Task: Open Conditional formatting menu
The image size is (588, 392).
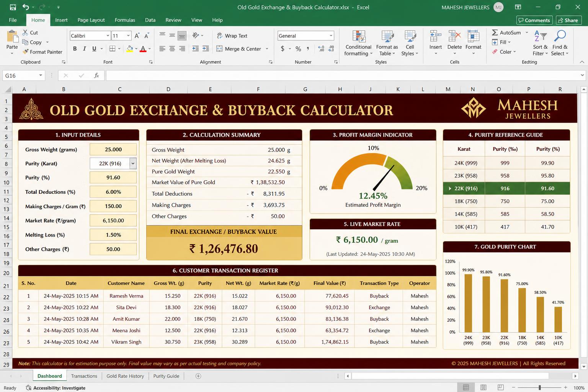Action: pyautogui.click(x=358, y=43)
